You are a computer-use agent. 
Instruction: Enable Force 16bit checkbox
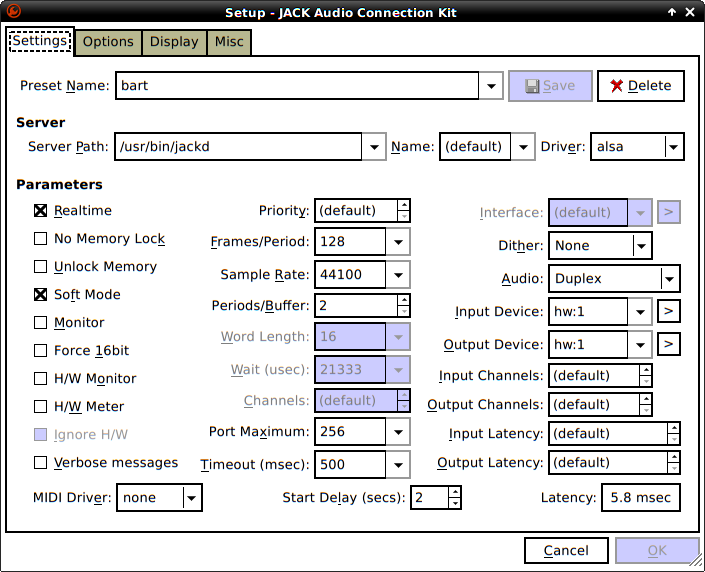click(x=40, y=350)
